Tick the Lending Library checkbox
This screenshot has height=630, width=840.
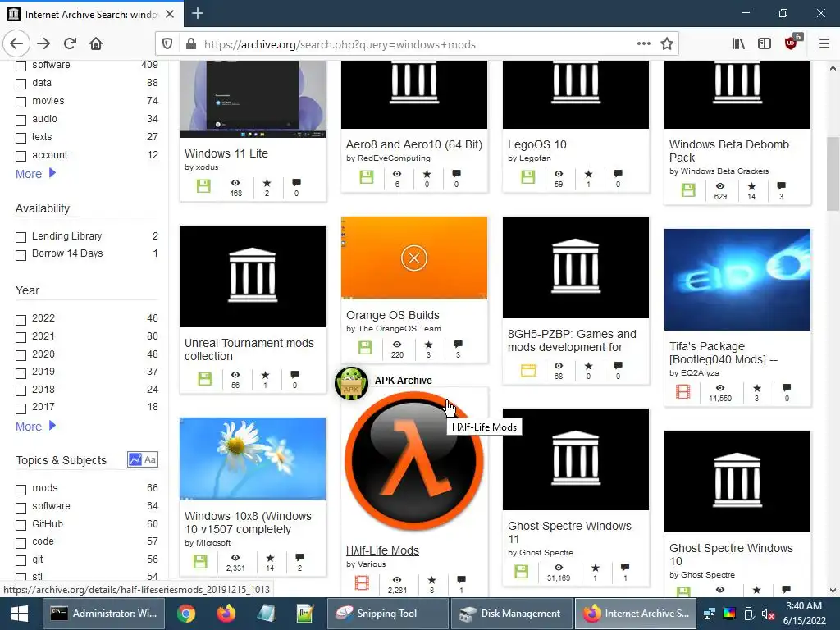click(x=21, y=237)
